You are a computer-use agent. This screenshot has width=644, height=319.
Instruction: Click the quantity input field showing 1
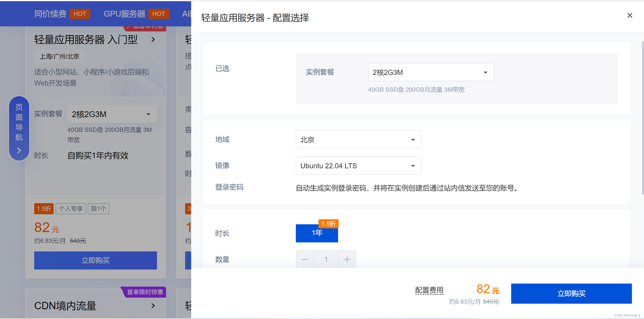coord(326,259)
